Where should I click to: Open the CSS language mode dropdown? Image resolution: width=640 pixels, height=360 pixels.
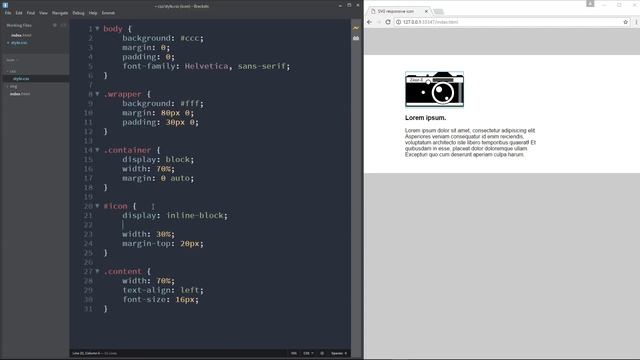click(x=308, y=353)
